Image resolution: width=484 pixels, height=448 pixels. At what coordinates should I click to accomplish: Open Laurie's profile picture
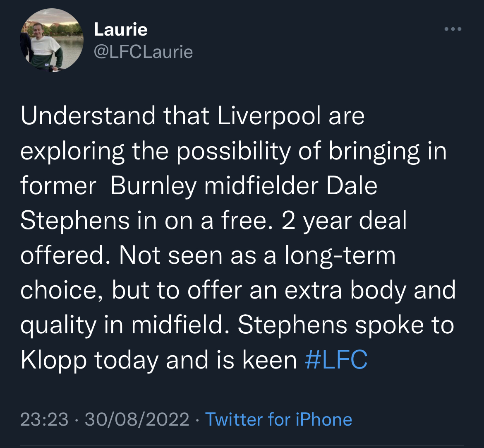coord(52,39)
